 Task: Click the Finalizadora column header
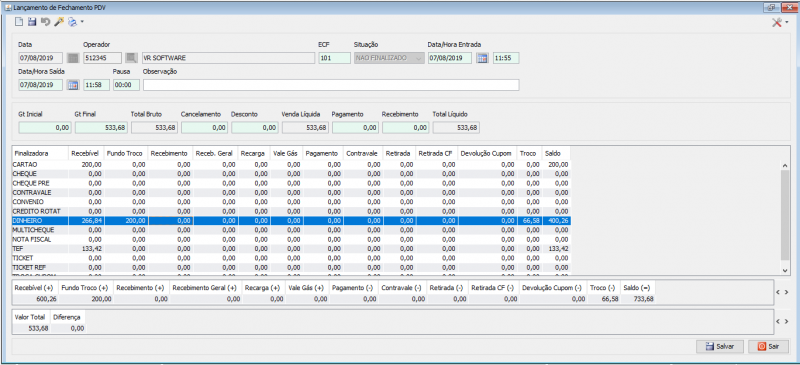(x=40, y=153)
